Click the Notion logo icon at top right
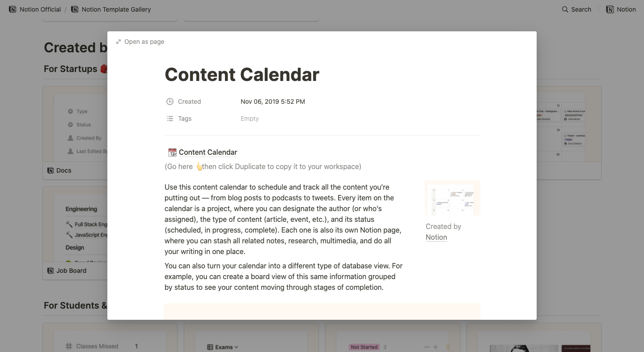 point(610,9)
